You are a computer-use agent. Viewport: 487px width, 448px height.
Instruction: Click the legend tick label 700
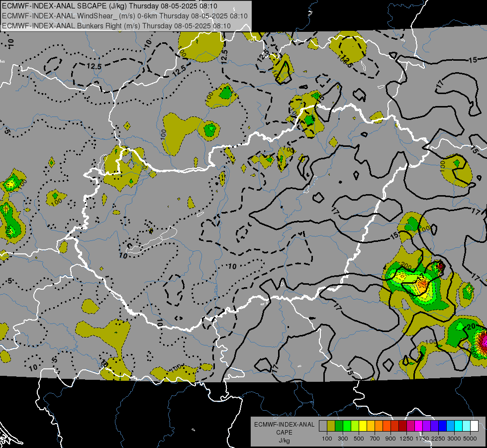pos(375,439)
